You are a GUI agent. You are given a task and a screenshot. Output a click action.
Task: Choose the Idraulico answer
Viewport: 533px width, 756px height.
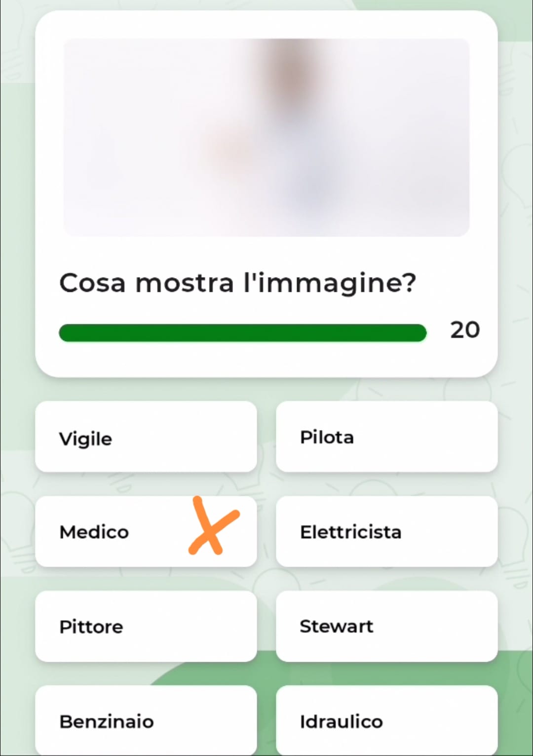coord(386,720)
